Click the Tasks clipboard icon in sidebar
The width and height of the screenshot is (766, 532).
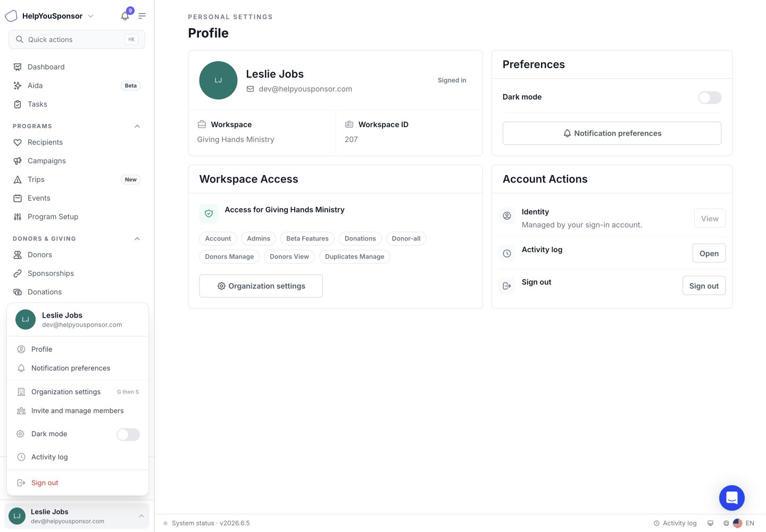click(18, 104)
